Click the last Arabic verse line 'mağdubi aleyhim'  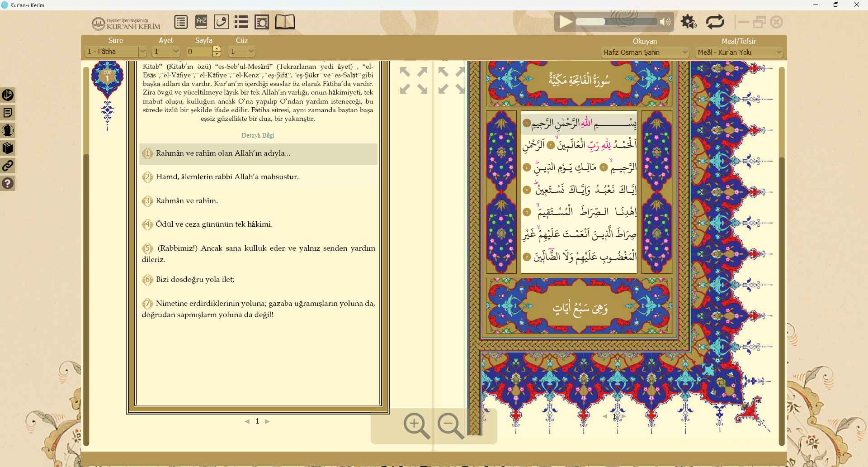pos(579,257)
